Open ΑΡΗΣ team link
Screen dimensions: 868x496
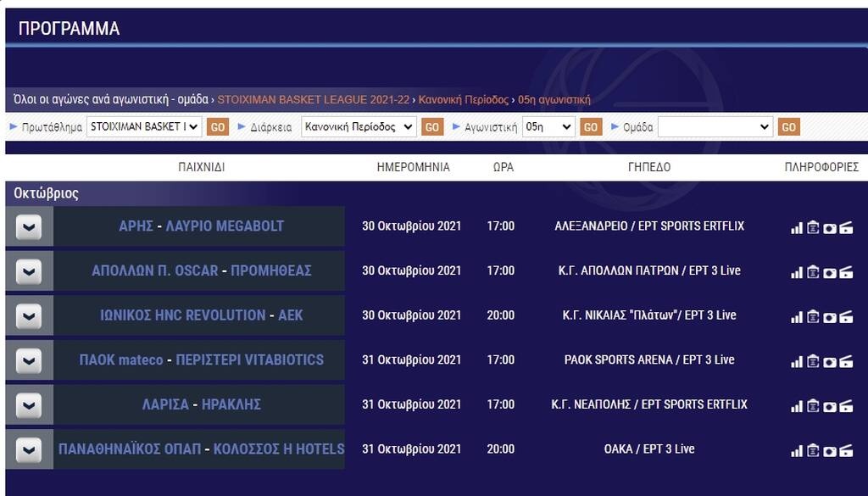tap(136, 226)
